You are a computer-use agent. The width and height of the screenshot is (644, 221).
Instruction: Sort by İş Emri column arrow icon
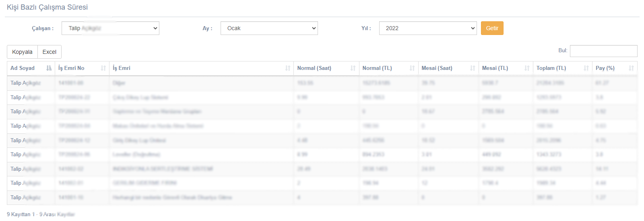288,68
